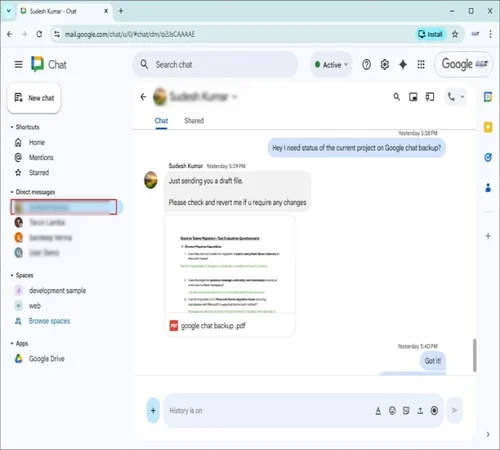Insert an emoji in the message
The image size is (500, 450).
[x=392, y=411]
